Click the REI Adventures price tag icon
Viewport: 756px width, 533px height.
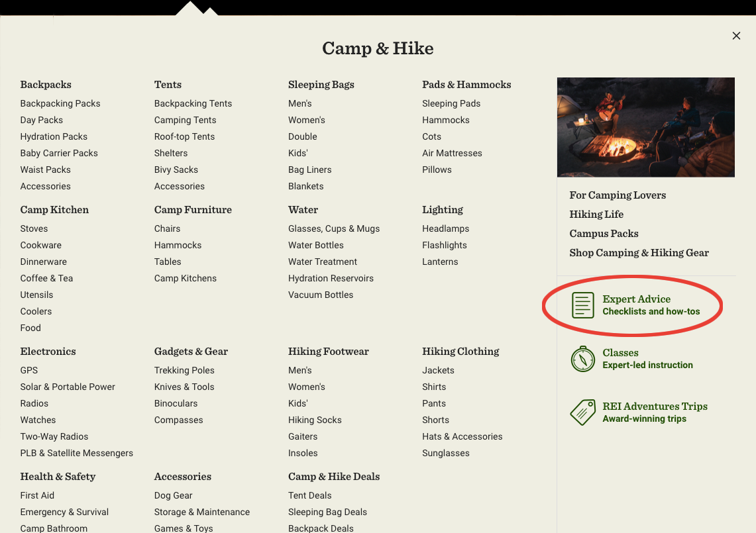583,412
